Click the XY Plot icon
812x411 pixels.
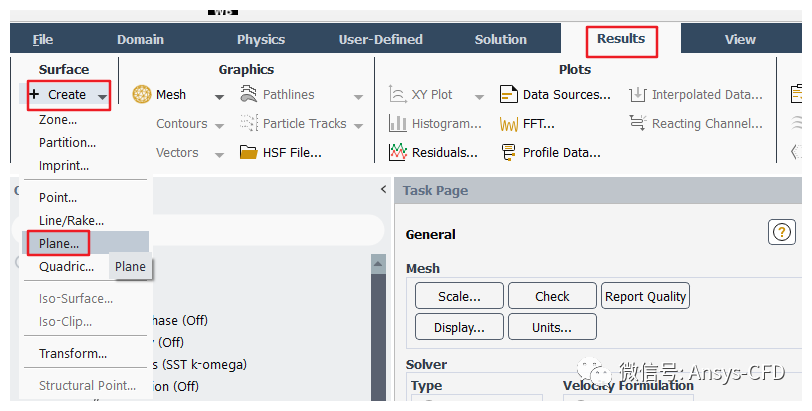click(x=397, y=95)
